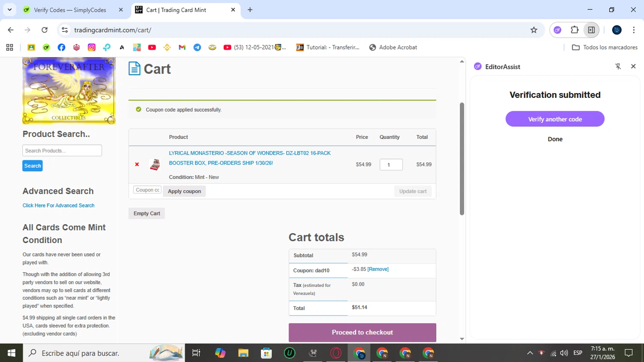Open a new browser tab
644x362 pixels.
pos(250,10)
